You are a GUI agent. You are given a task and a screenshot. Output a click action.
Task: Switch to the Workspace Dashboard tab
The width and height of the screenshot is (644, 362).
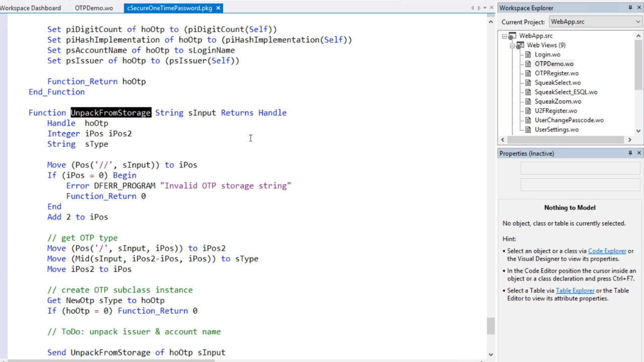pyautogui.click(x=31, y=8)
